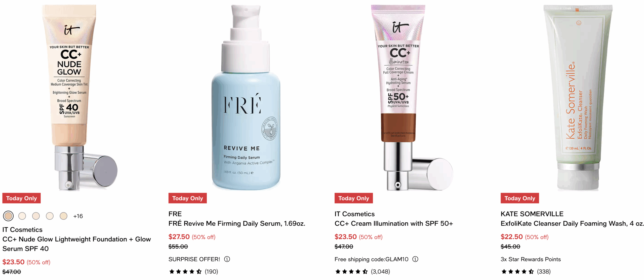Select the first, currently selected, shade swatch
The width and height of the screenshot is (644, 280).
pyautogui.click(x=8, y=216)
